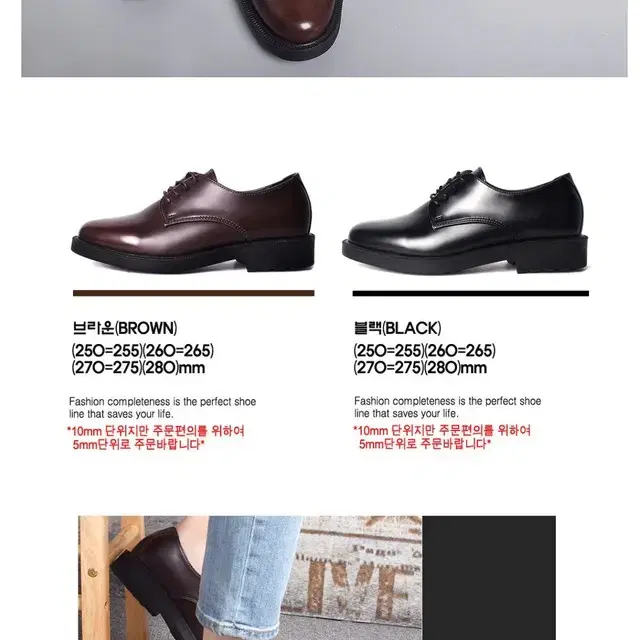Click the black oxford shoe product image
This screenshot has height=640, width=640.
(x=465, y=221)
